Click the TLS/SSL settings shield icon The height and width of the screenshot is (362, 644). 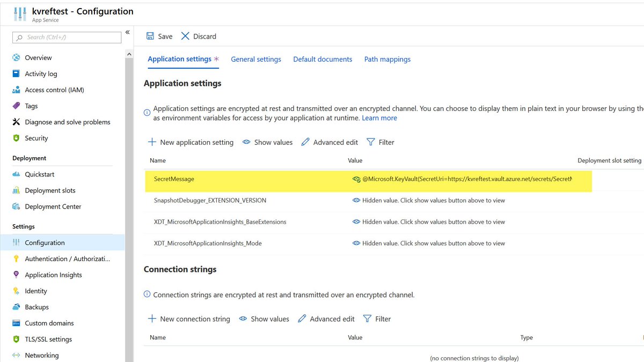(16, 339)
